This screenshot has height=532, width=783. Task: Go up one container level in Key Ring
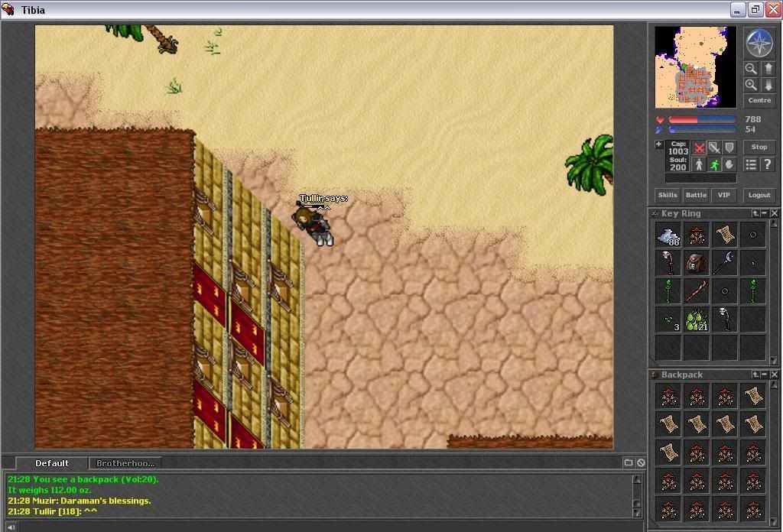[x=755, y=213]
